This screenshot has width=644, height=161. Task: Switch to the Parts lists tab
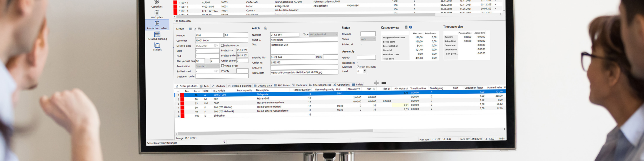[x=301, y=85]
